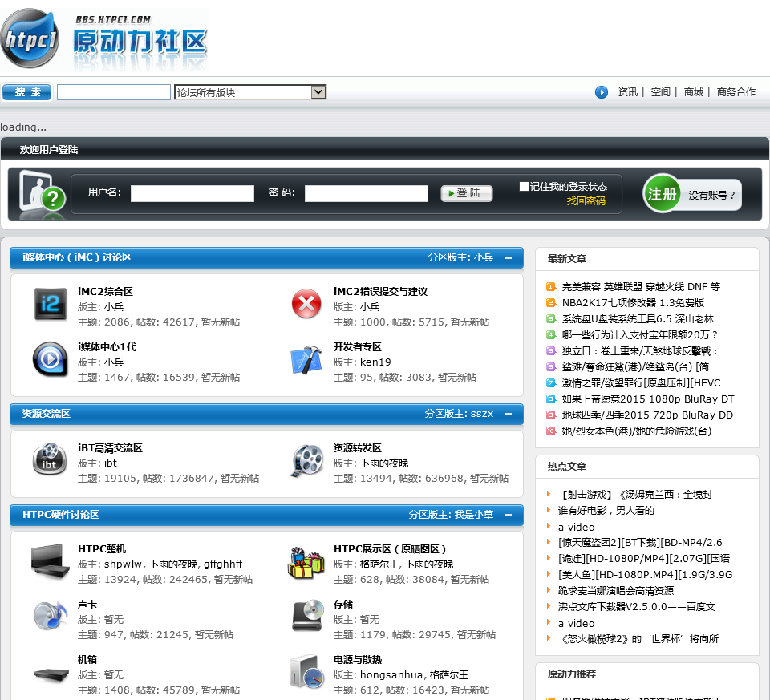Screen dimensions: 770x700
Task: Open the 论坛所有版块 dropdown
Action: (250, 91)
